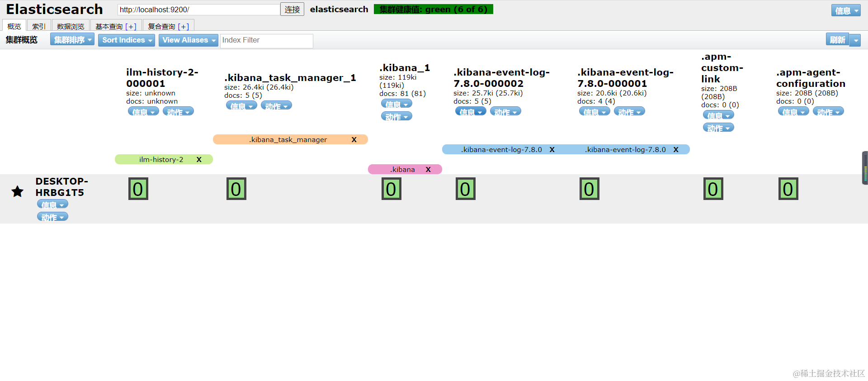The image size is (868, 381).
Task: Open 动作 dropdown for ilm-history-2-000001
Action: pyautogui.click(x=178, y=111)
